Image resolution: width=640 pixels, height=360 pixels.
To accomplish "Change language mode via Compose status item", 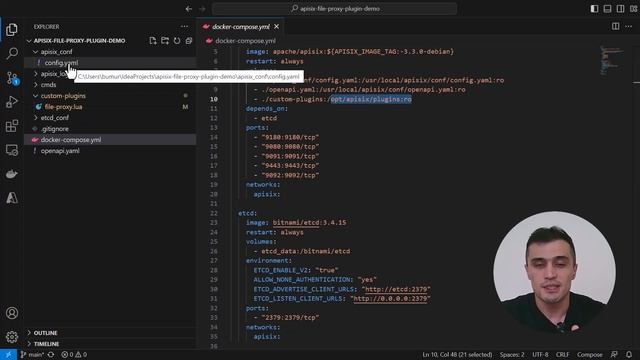I will 589,355.
